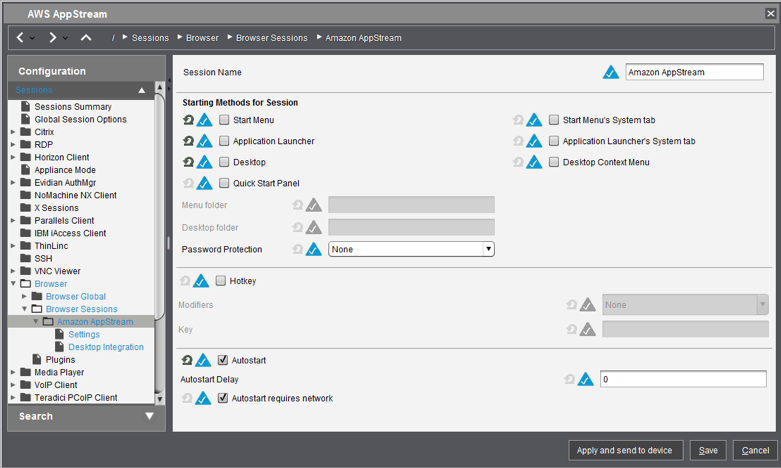Click the Sessions breadcrumb
Viewport: 781px width, 468px height.
point(150,38)
